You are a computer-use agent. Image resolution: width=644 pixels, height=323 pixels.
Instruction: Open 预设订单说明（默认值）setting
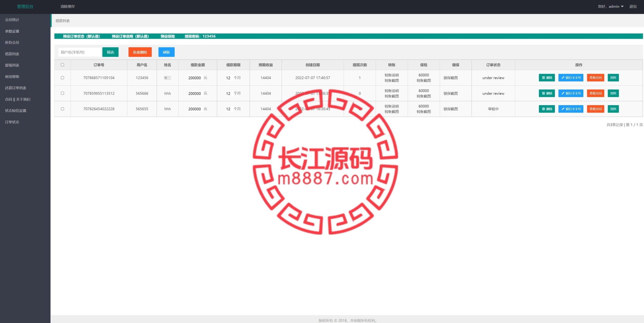tap(130, 36)
